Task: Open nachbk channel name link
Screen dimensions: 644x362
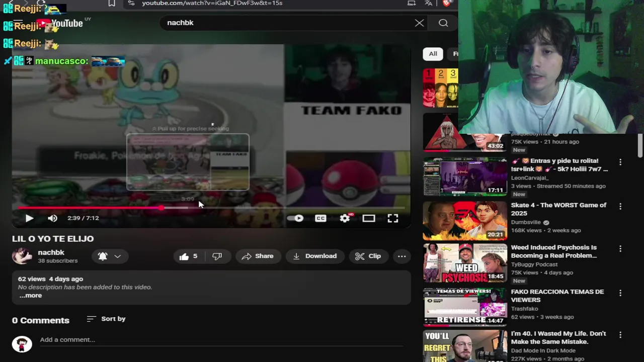Action: 51,252
